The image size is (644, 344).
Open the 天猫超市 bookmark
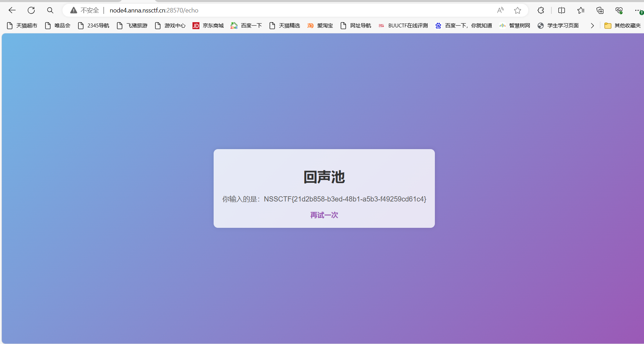pyautogui.click(x=22, y=26)
